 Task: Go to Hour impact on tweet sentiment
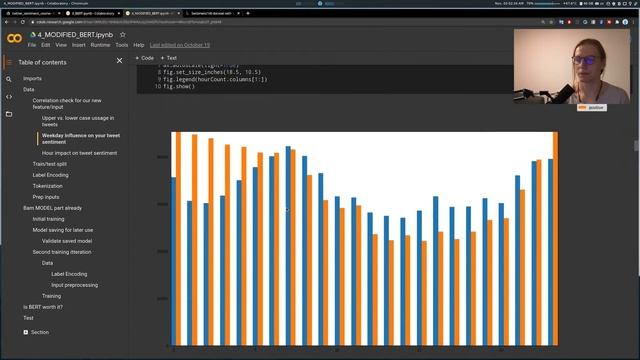click(x=79, y=153)
